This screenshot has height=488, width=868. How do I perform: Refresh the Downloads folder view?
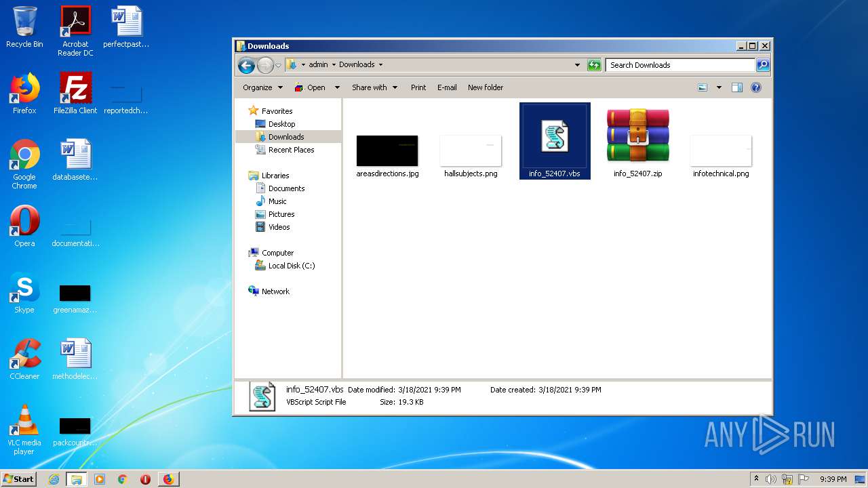[x=594, y=65]
